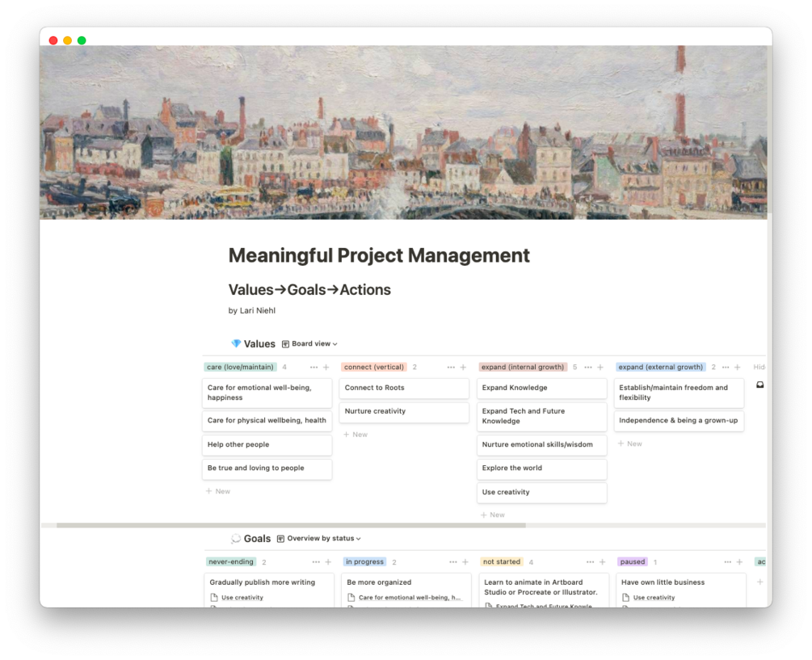Open the Explore the world card
The image size is (812, 660).
(x=541, y=468)
